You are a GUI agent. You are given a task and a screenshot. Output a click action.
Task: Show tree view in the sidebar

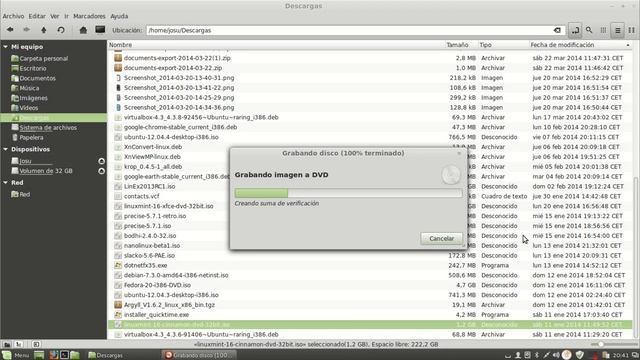(19, 344)
